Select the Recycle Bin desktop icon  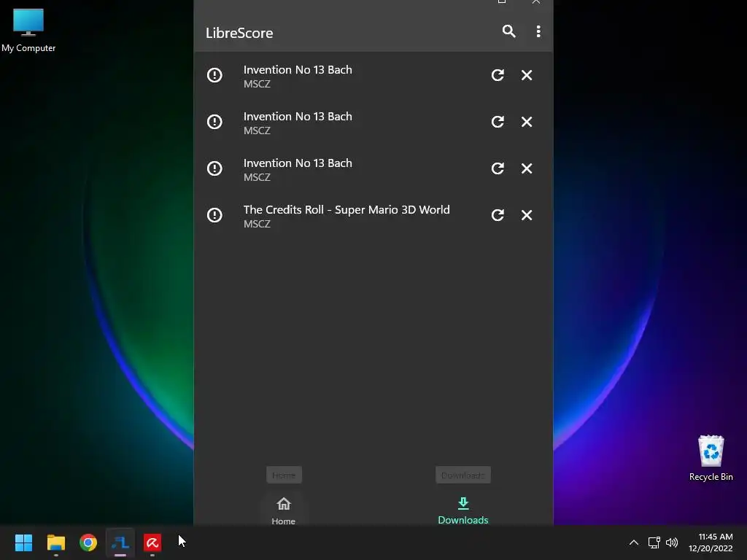(x=711, y=458)
